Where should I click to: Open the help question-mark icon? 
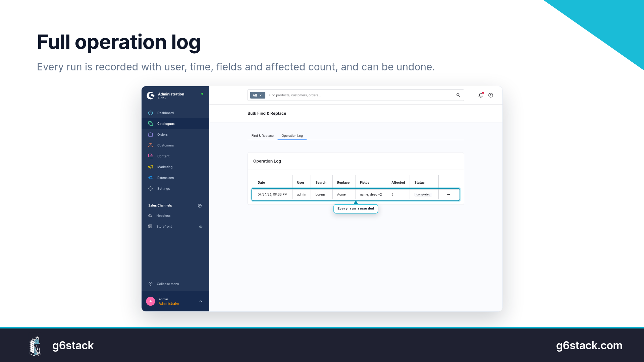coord(491,95)
